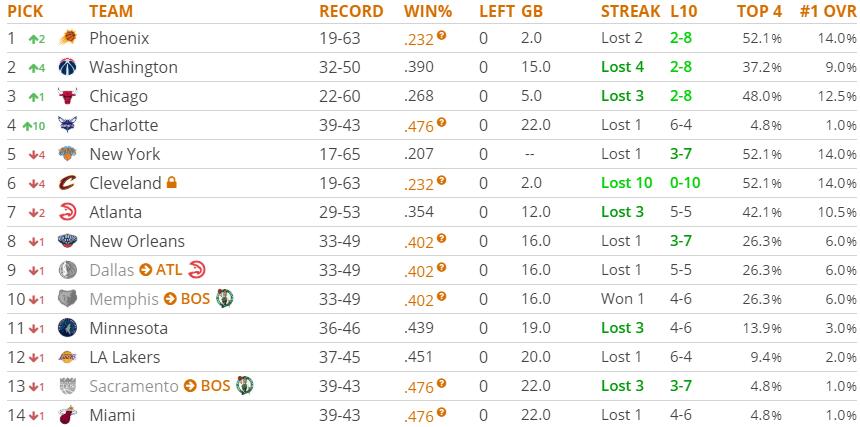
Task: Click the Washington Wizards logo
Action: tap(67, 67)
